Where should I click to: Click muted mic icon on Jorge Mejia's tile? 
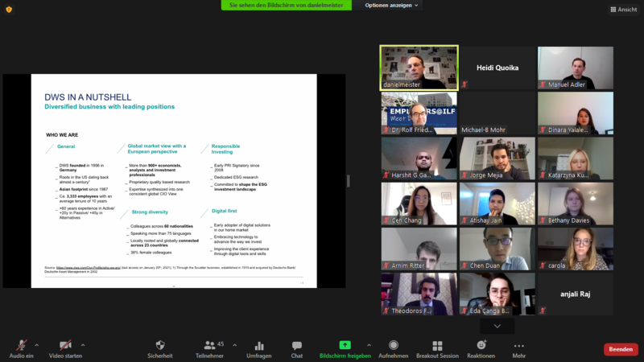pos(464,175)
